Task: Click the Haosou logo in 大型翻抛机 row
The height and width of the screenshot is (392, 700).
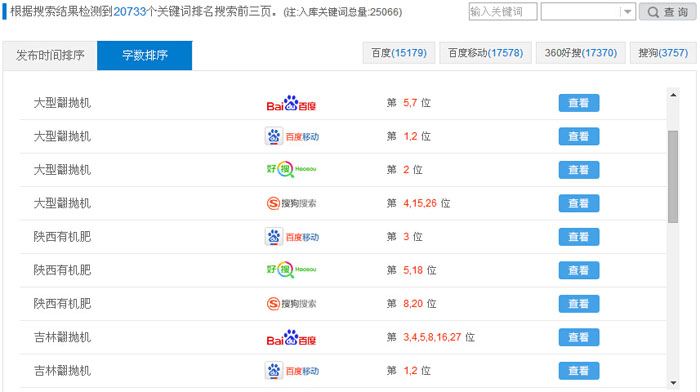Action: coord(292,170)
